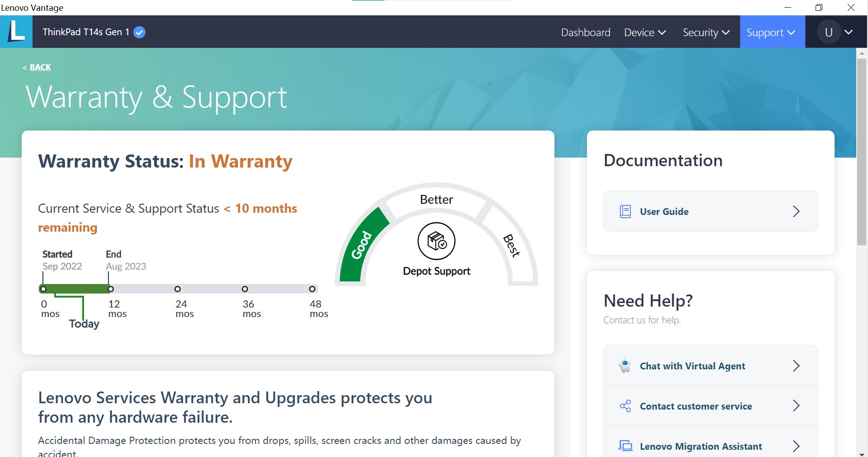The image size is (868, 457).
Task: Click the 48 mos marker on warranty timeline
Action: tap(312, 289)
